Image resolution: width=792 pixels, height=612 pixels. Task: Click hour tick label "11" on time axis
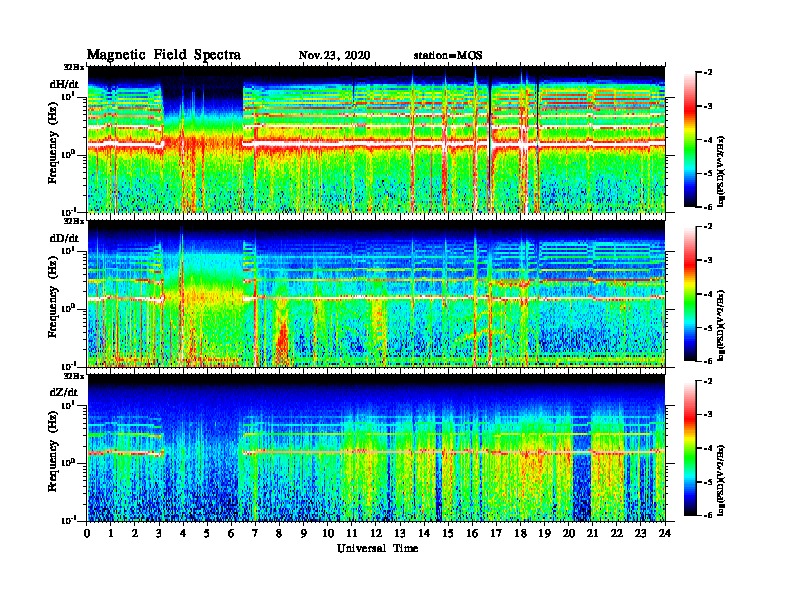352,533
